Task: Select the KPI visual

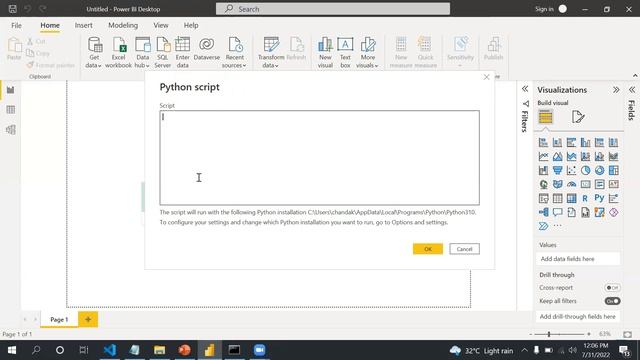Action: pyautogui.click(x=613, y=184)
